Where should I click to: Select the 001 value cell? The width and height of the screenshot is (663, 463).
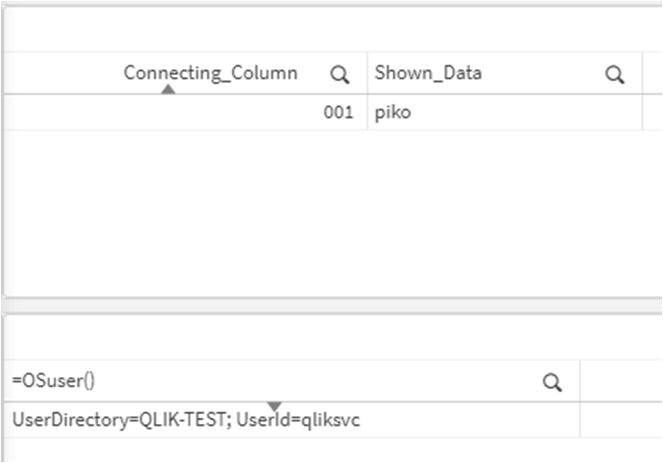(x=186, y=112)
